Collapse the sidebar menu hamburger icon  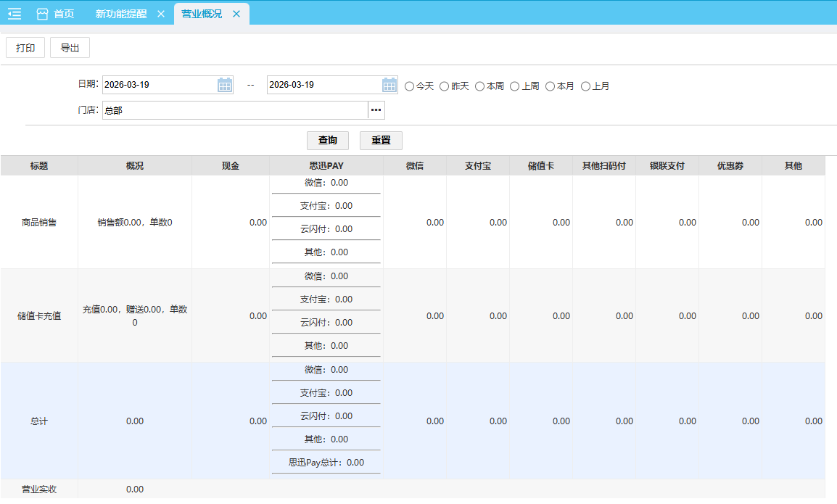click(x=15, y=14)
